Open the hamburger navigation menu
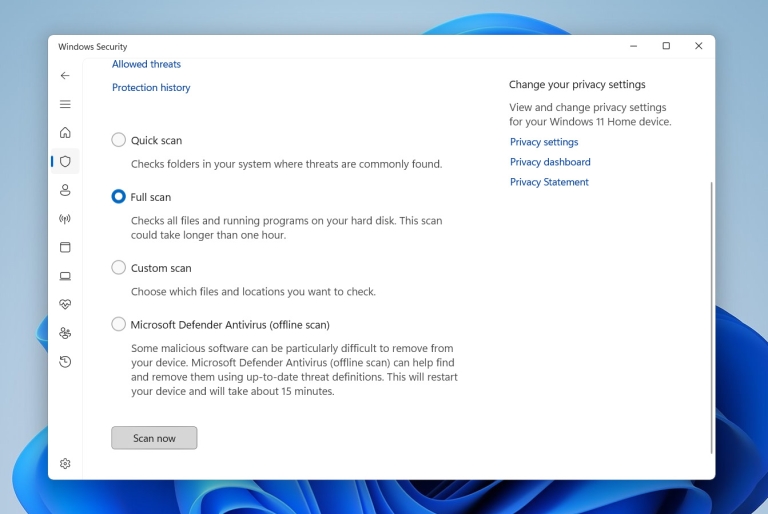The image size is (768, 514). tap(65, 104)
